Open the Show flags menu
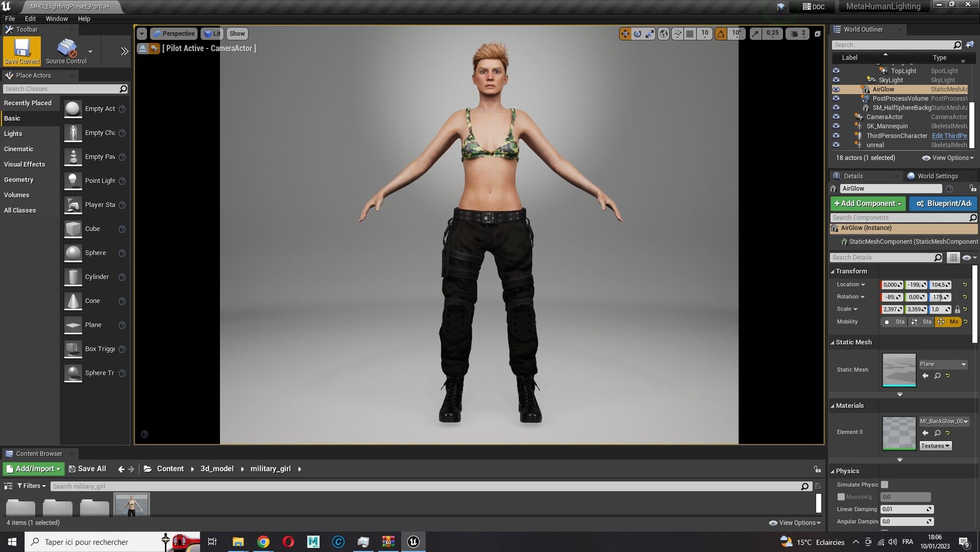Image resolution: width=980 pixels, height=552 pixels. (x=237, y=34)
